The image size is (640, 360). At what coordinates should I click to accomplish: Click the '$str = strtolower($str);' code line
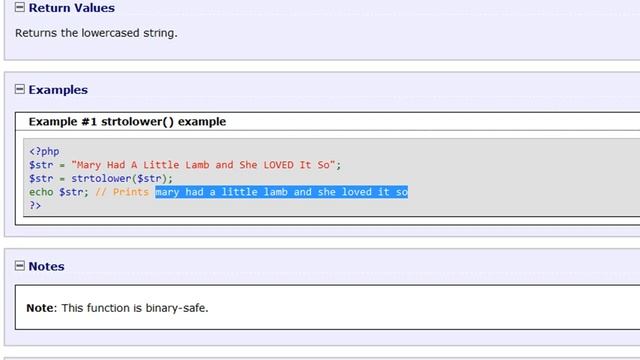(101, 178)
